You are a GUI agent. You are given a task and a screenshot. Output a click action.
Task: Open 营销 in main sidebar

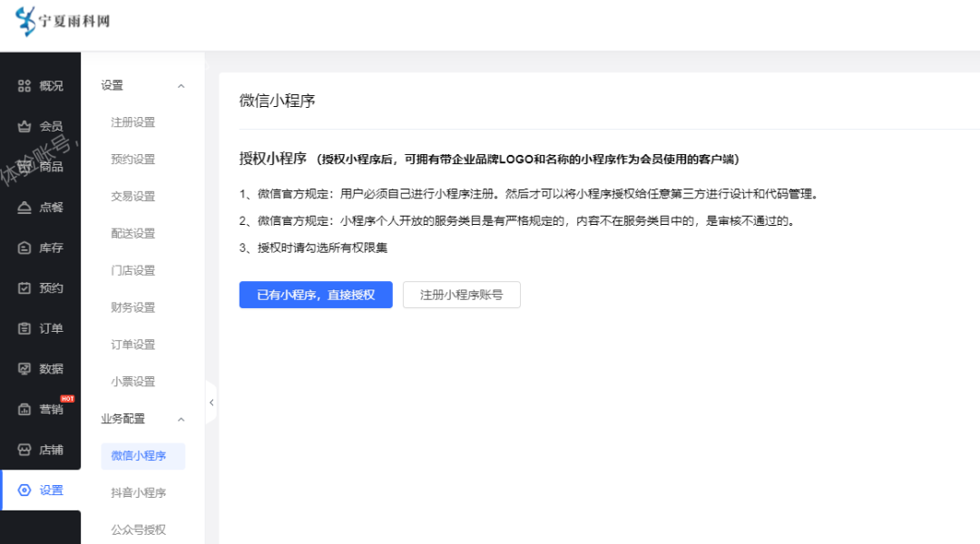click(40, 410)
